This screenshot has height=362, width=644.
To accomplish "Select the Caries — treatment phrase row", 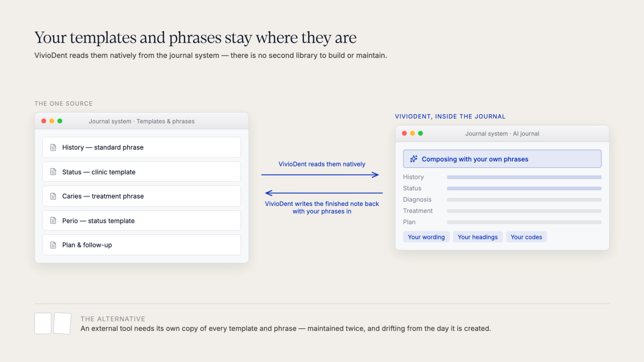I will coord(142,196).
